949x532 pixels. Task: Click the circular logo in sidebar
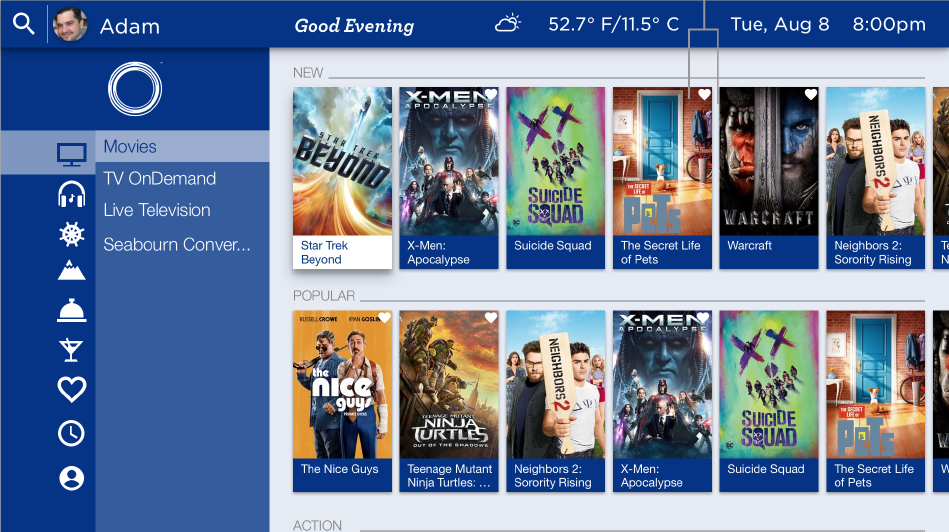pos(135,89)
